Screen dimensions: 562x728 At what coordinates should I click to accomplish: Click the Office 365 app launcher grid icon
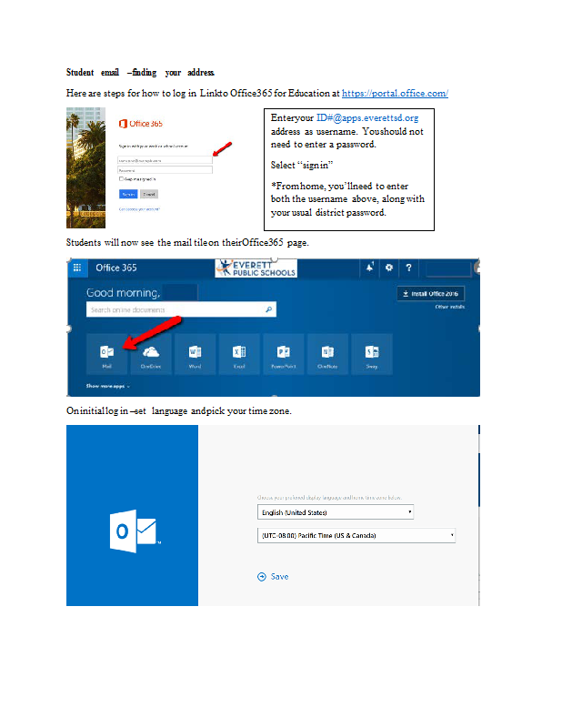(77, 268)
